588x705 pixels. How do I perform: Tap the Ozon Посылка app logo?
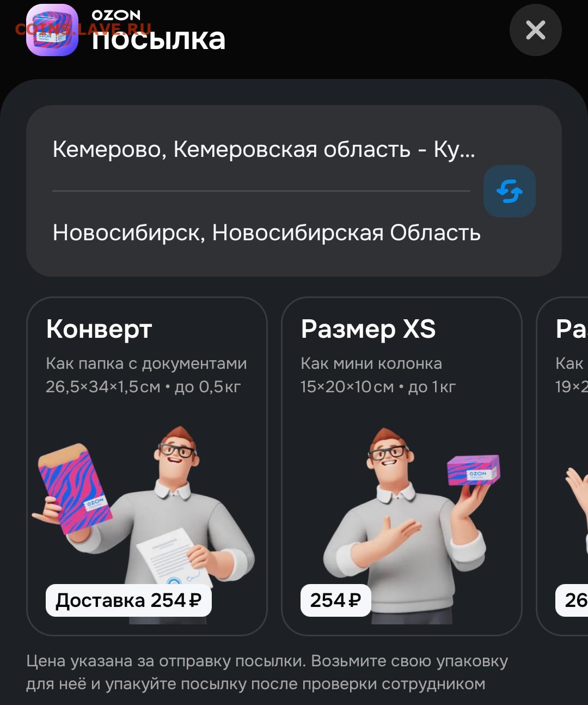pyautogui.click(x=52, y=30)
